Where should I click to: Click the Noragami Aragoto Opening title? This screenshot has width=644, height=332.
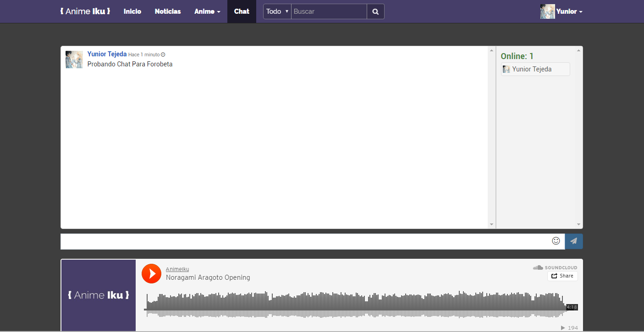click(208, 278)
